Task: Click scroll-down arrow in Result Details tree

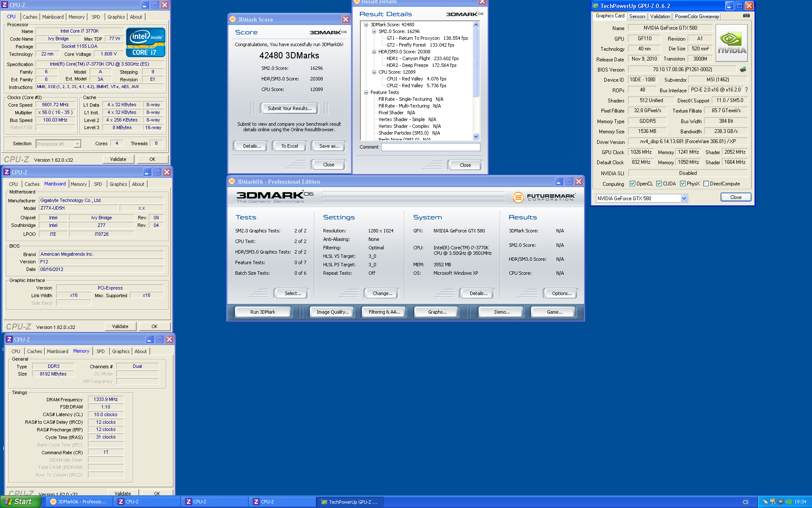Action: 476,137
